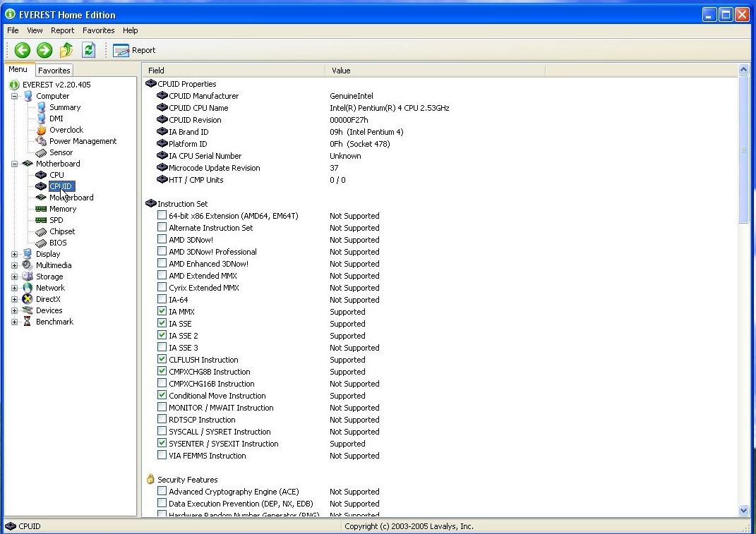Click the Report toolbar button
This screenshot has height=534, width=756.
134,50
